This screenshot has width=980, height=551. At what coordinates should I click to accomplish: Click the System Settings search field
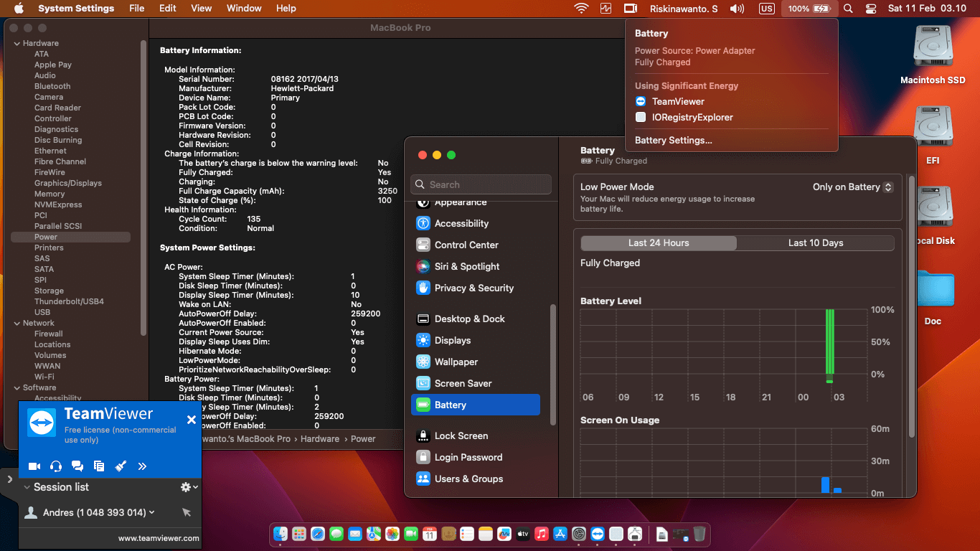point(481,184)
